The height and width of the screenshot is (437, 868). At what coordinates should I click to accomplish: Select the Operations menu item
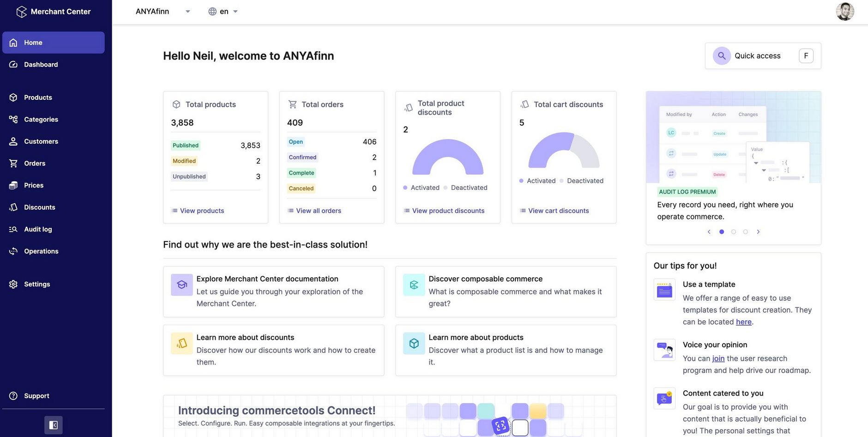point(54,251)
